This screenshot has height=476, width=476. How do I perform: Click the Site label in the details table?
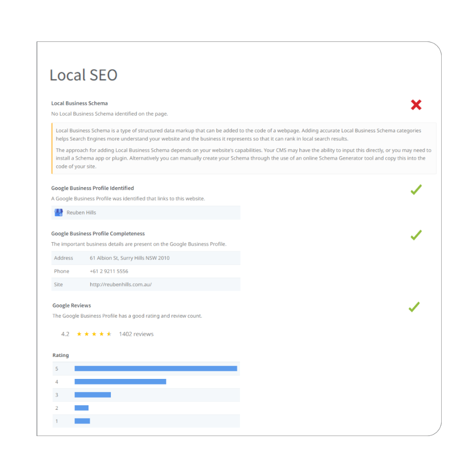[x=58, y=285]
